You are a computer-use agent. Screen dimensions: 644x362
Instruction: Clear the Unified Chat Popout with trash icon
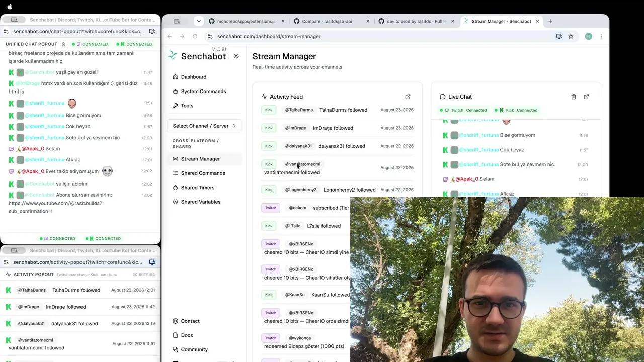(x=63, y=44)
